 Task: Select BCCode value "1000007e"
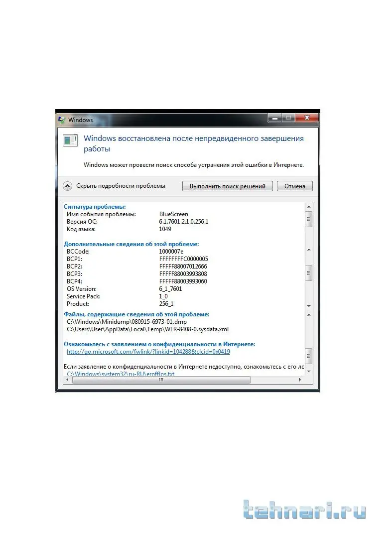[171, 252]
